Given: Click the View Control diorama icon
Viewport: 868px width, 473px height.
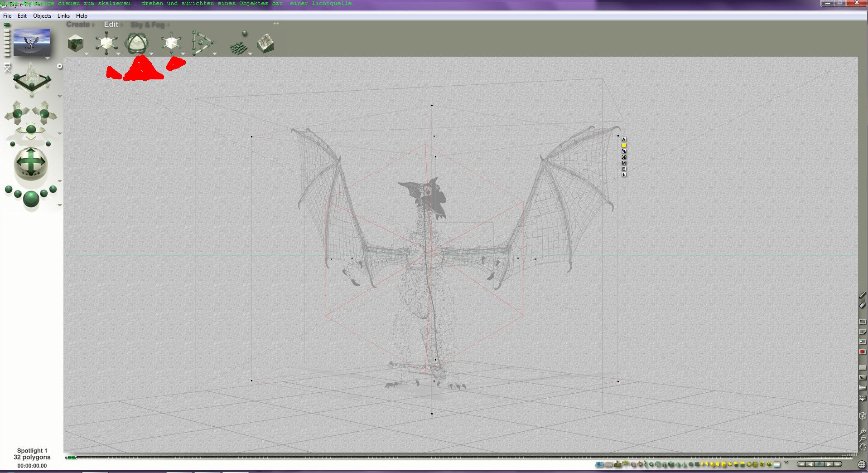Looking at the screenshot, I should coord(32,79).
